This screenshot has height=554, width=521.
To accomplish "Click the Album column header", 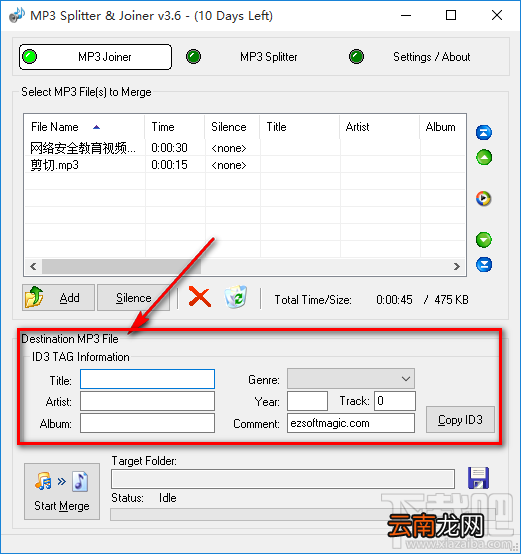I will [443, 127].
